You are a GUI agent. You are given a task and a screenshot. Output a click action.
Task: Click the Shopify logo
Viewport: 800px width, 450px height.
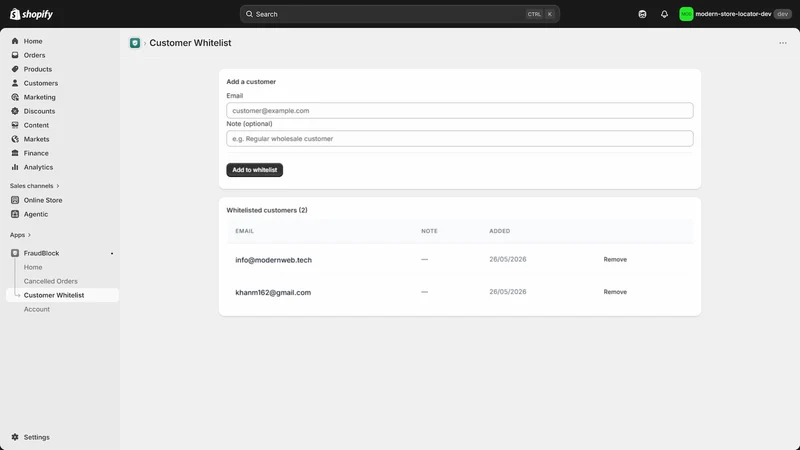31,14
